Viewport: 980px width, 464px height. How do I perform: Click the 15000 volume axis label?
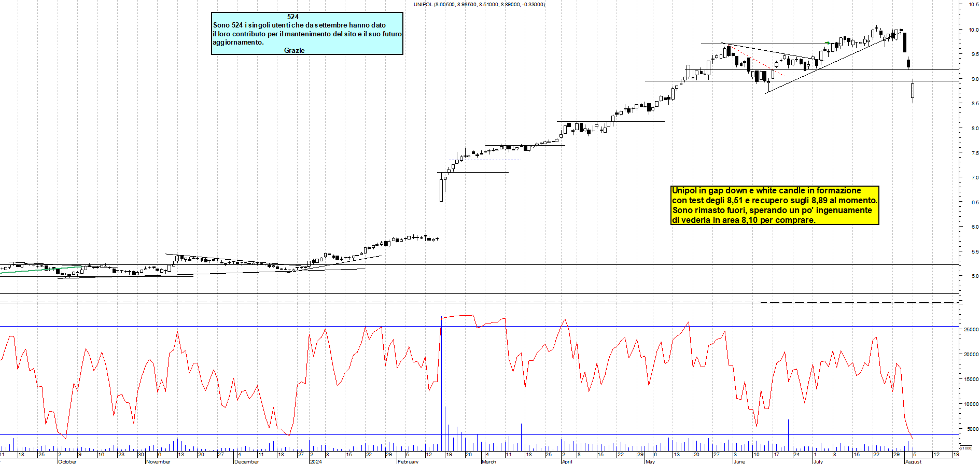pyautogui.click(x=971, y=379)
